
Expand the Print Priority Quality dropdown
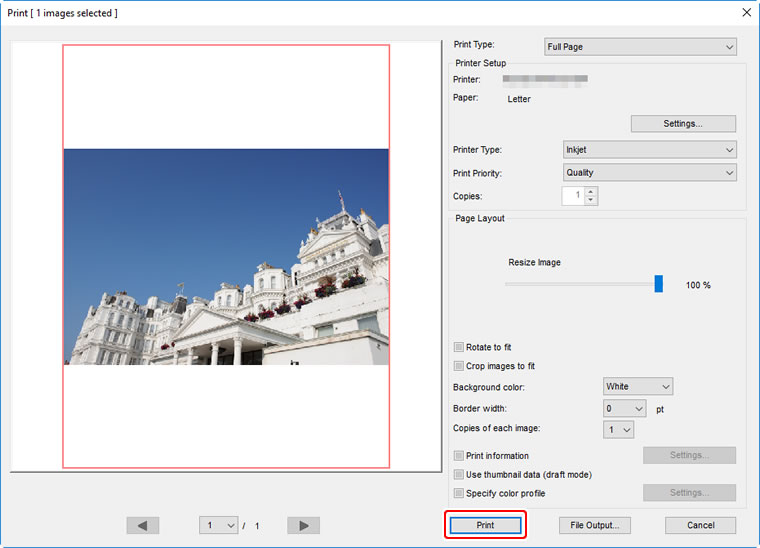(649, 172)
